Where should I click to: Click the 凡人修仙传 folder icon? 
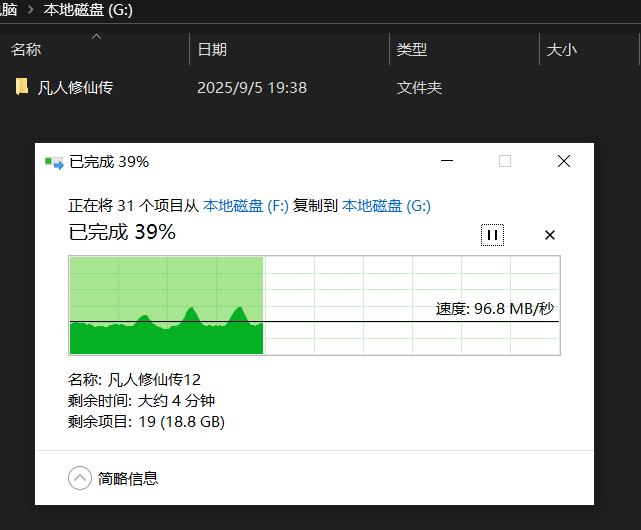pos(22,87)
